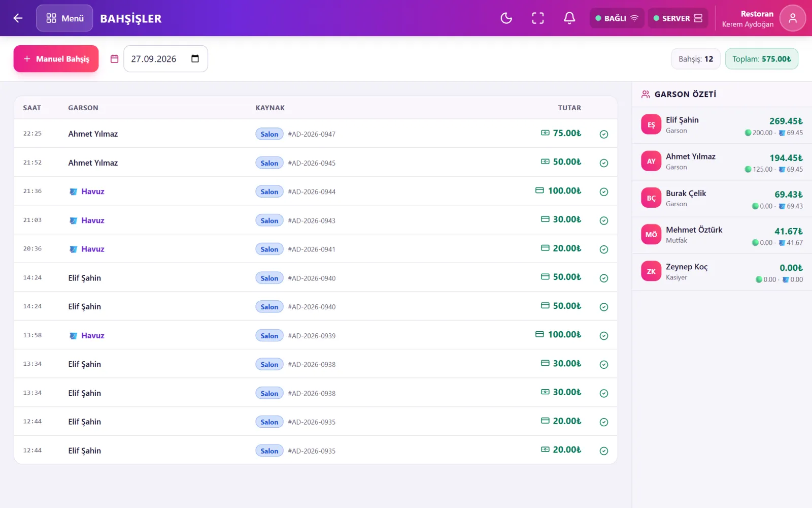Click card icon next to 21:36 100.00₺
Viewport: 812px width, 508px height.
click(539, 190)
